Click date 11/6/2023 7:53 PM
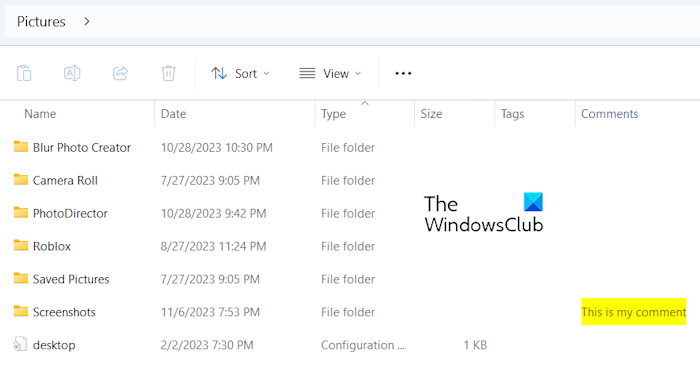 point(210,312)
